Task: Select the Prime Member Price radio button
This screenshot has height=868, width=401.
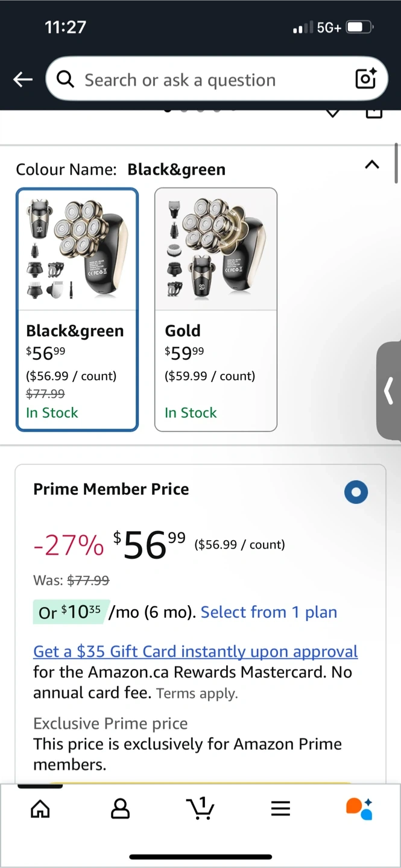Action: click(x=356, y=492)
